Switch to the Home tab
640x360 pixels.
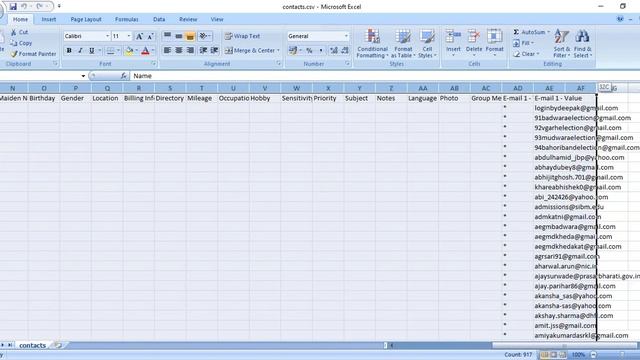click(x=20, y=19)
